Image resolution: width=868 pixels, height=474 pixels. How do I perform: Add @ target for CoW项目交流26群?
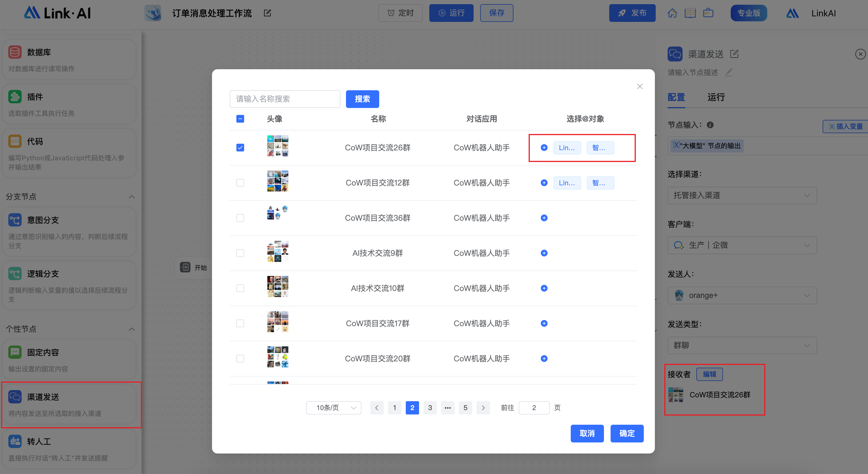click(544, 148)
